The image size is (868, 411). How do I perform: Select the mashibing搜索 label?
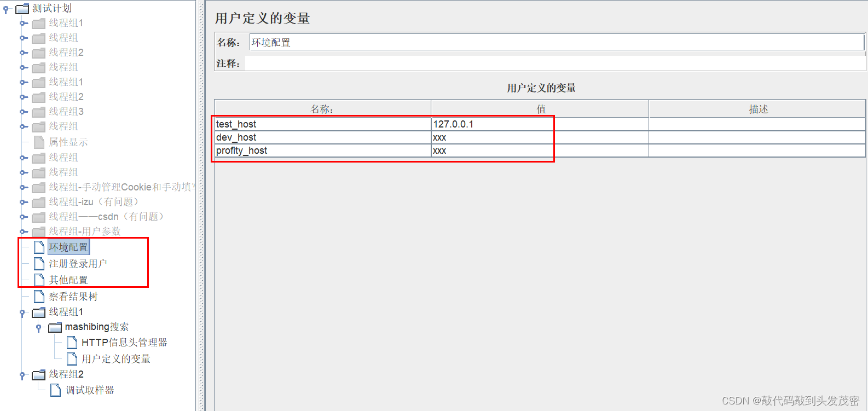[x=97, y=327]
